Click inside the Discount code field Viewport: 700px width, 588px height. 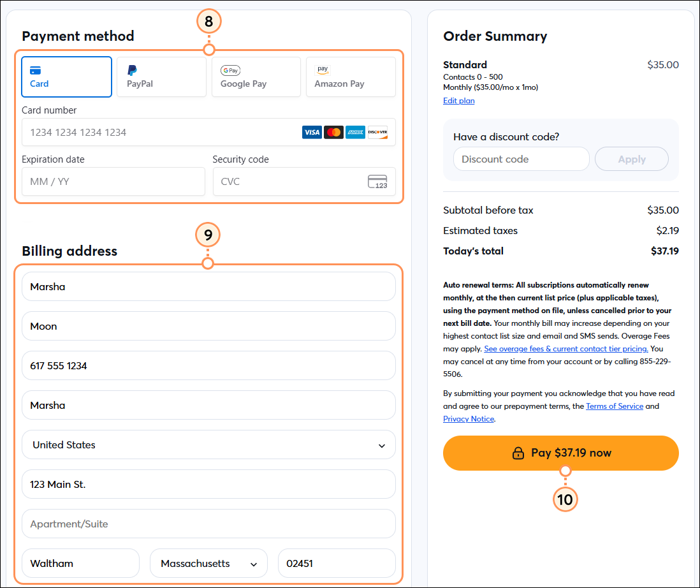(521, 159)
